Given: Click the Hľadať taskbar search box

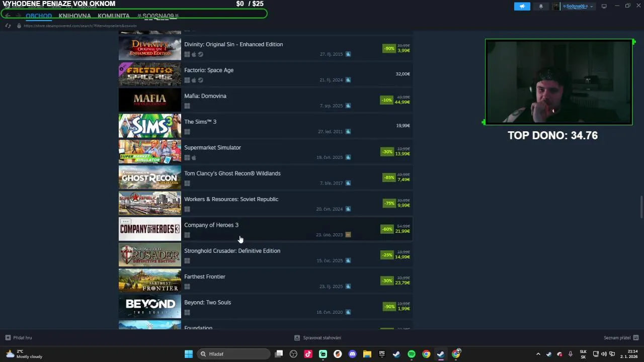Looking at the screenshot, I should click(234, 354).
